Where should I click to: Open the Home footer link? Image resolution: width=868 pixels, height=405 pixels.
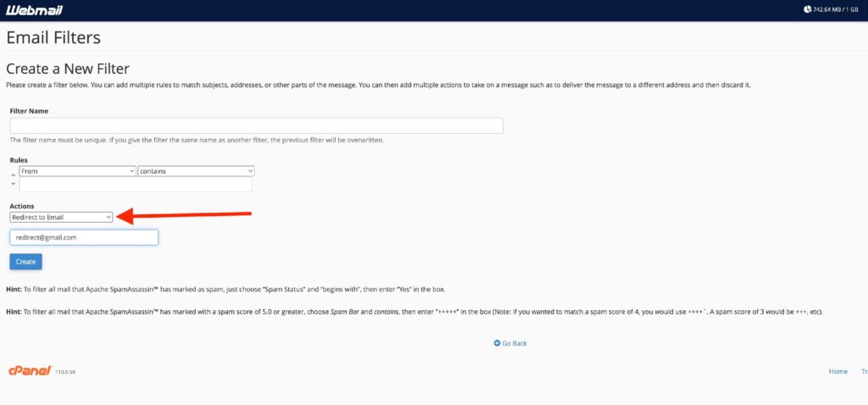coord(837,371)
